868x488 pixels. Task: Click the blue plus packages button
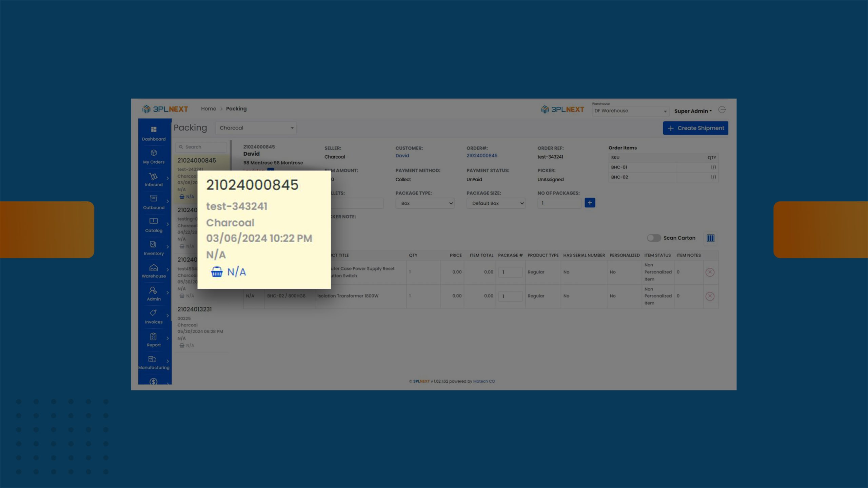click(x=590, y=203)
